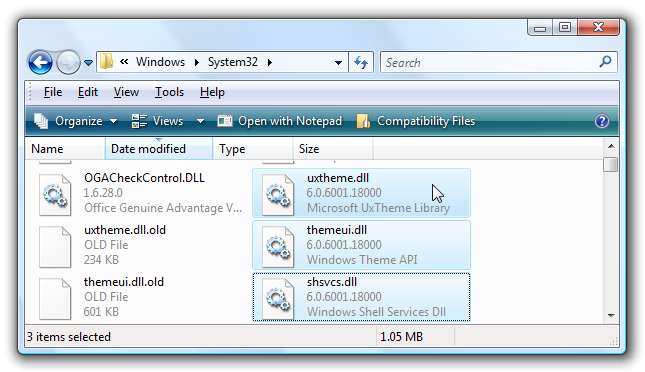Sort by the Type column header

click(253, 149)
